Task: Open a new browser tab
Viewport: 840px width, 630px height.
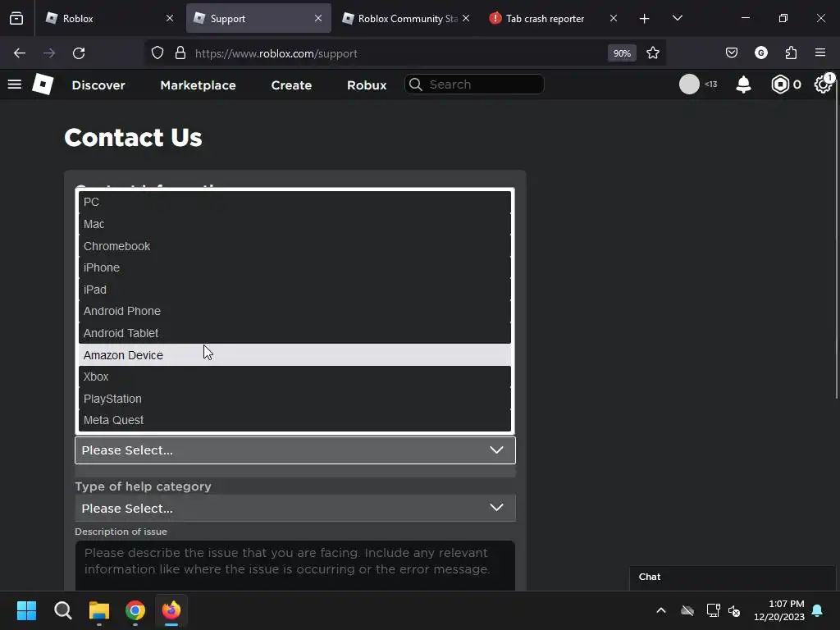Action: coord(644,18)
